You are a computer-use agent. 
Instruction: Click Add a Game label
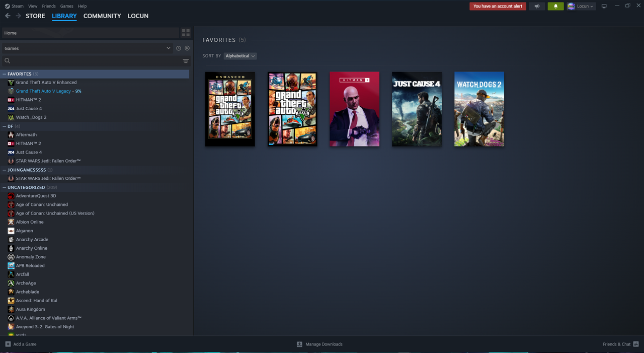(25, 344)
